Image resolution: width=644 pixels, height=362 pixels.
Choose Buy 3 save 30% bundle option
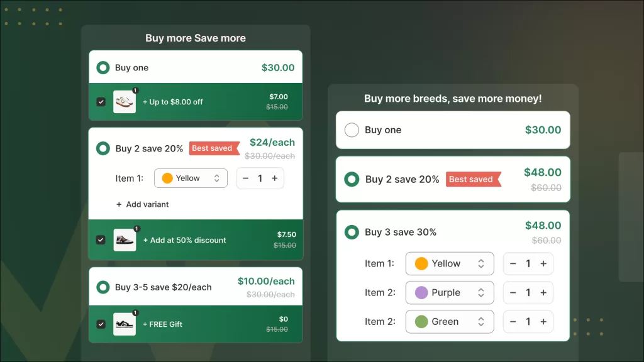pyautogui.click(x=352, y=232)
